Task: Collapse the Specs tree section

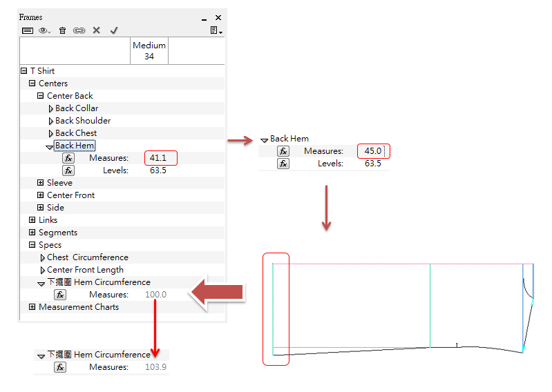Action: tap(32, 245)
